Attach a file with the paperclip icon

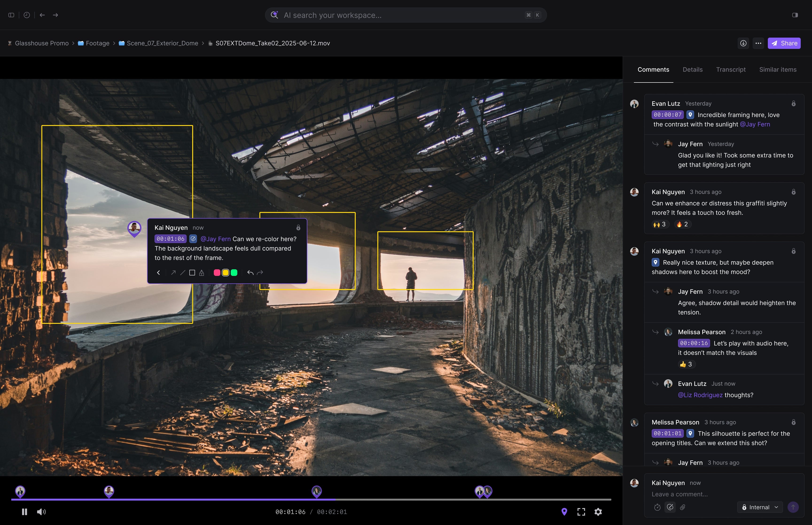[x=683, y=507]
